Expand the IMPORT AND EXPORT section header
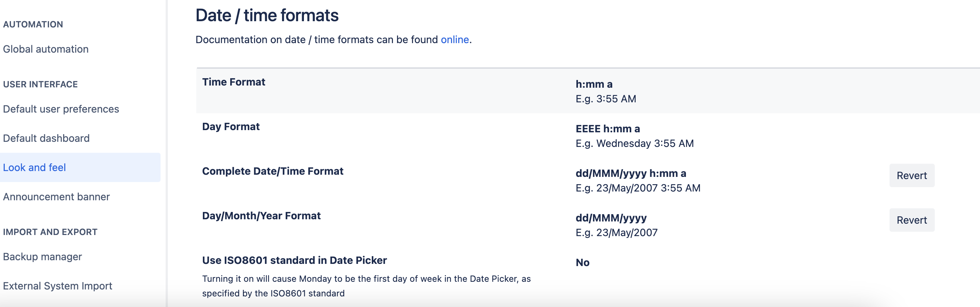This screenshot has width=980, height=307. tap(51, 232)
